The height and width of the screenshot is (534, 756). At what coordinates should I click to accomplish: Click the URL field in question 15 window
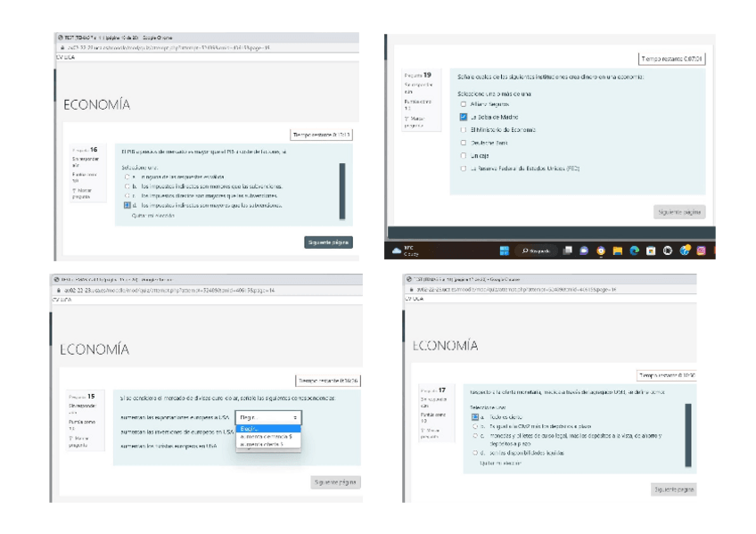169,291
